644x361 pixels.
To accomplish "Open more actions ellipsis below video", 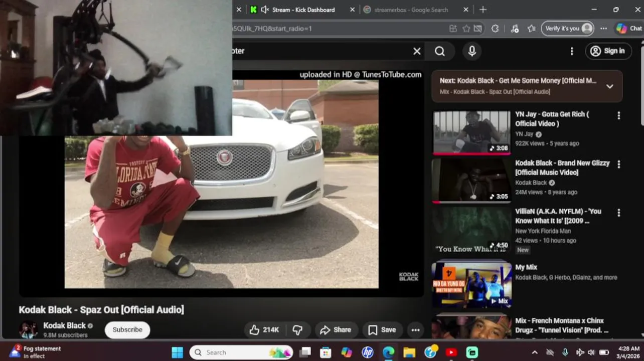I will [x=415, y=330].
